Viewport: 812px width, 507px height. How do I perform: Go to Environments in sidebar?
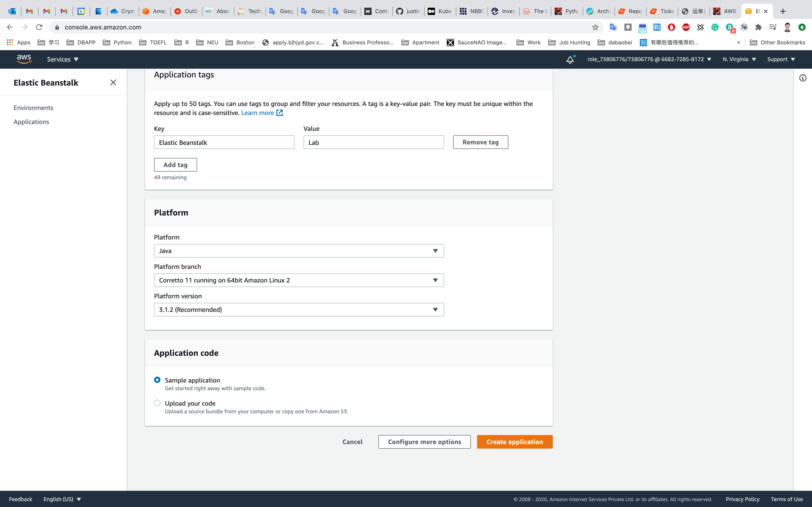click(x=33, y=108)
